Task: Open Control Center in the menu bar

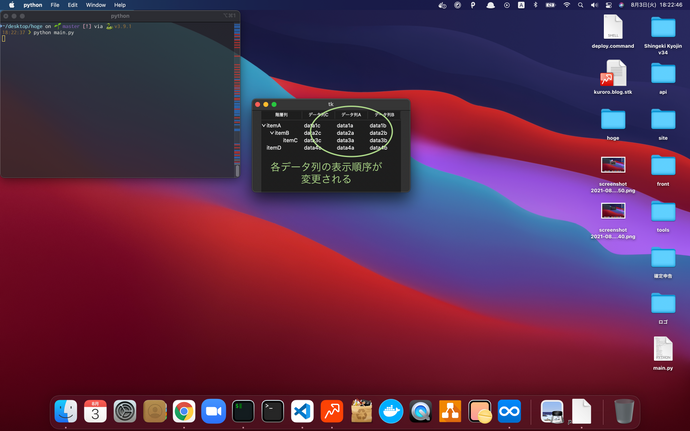Action: click(x=609, y=5)
